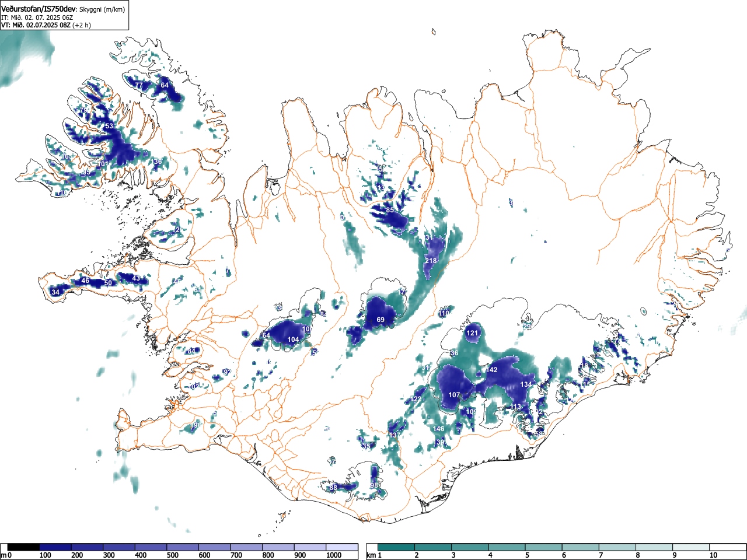Image resolution: width=747 pixels, height=560 pixels.
Task: Click the 46 value on Snæfellsnes peninsula
Action: tap(85, 281)
